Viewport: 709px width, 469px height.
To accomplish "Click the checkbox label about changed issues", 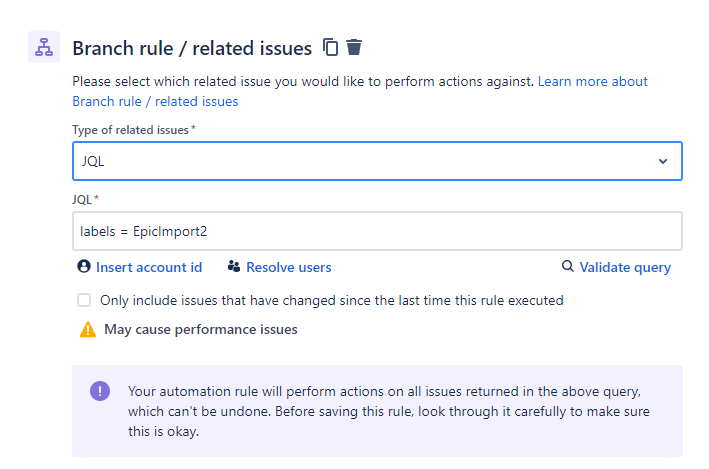I will [x=331, y=300].
